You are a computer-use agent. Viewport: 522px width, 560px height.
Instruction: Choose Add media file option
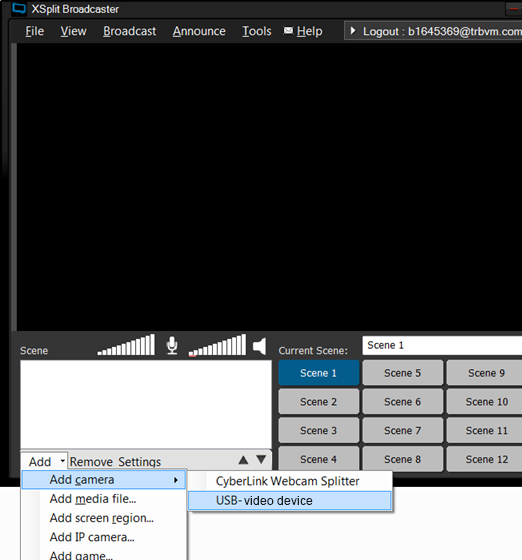93,499
